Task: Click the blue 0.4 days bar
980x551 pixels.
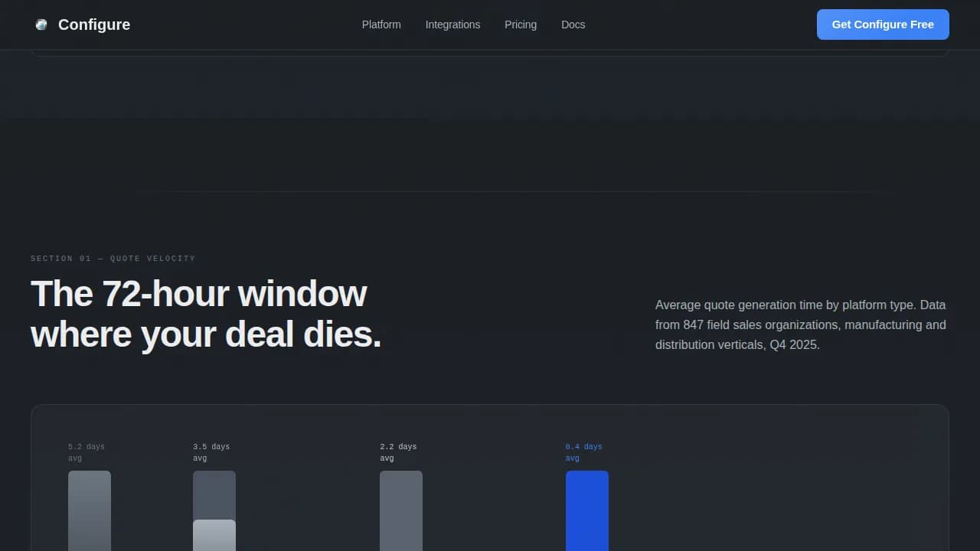Action: (587, 510)
